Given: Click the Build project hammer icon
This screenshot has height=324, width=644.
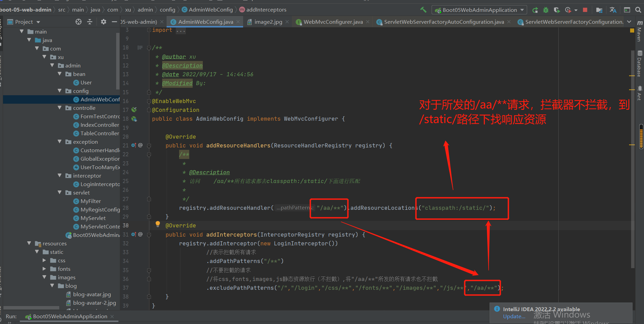Looking at the screenshot, I should point(423,10).
